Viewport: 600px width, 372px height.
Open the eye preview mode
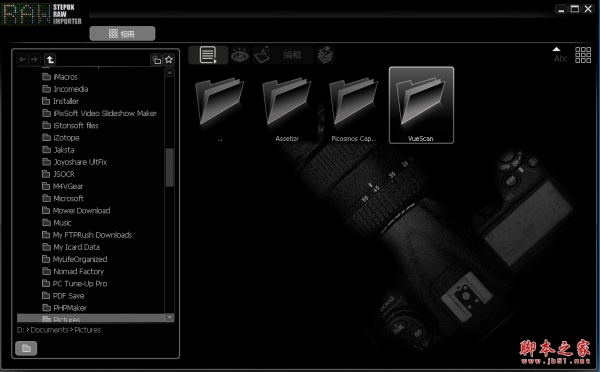click(240, 55)
